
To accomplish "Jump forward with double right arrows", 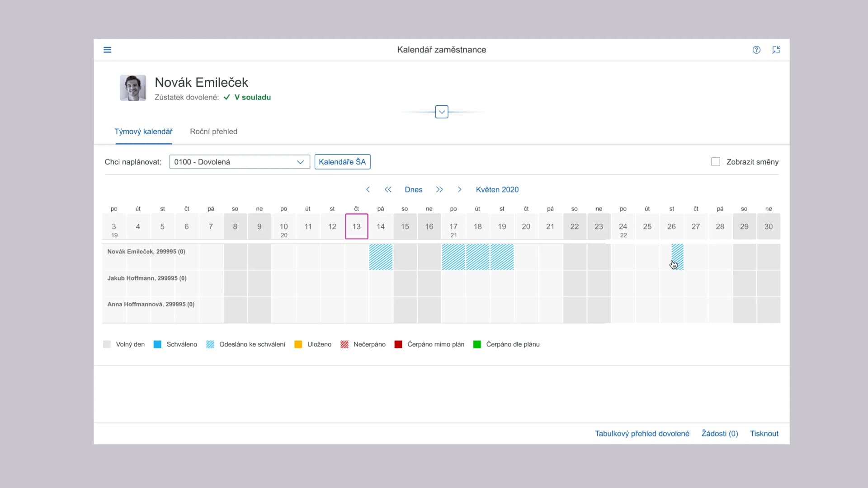I will coord(439,190).
